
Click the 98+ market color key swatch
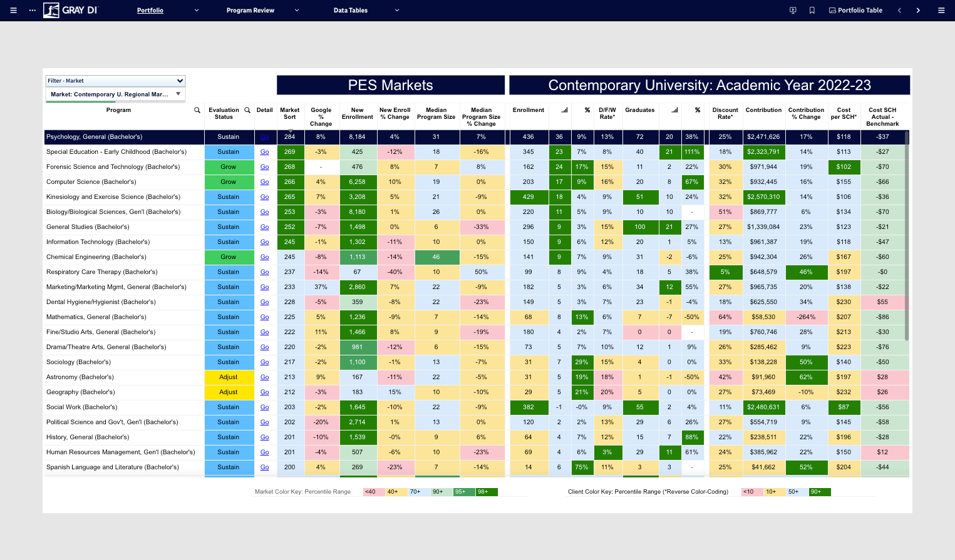click(x=487, y=492)
